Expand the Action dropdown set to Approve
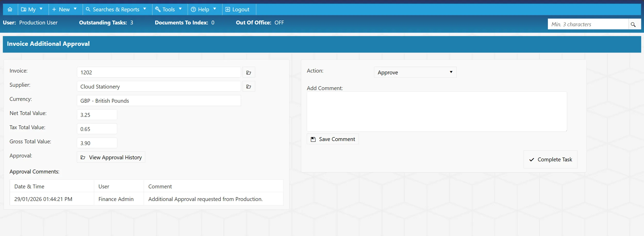 tap(415, 72)
